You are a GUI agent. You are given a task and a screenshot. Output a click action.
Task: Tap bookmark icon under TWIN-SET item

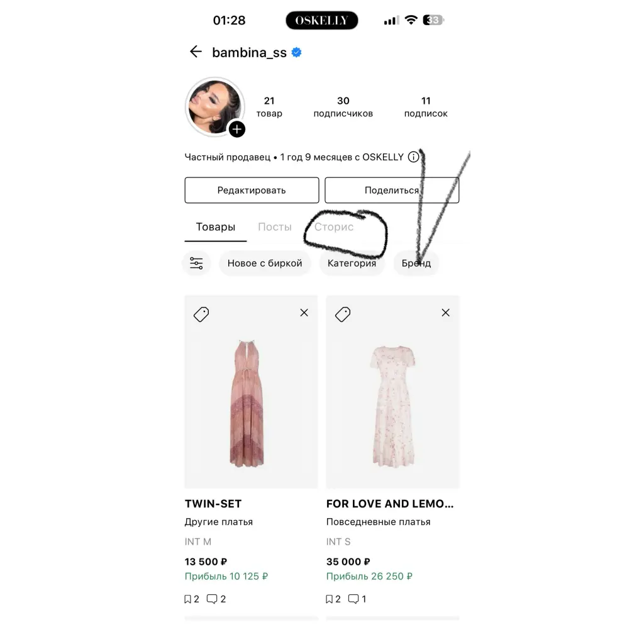click(x=187, y=599)
